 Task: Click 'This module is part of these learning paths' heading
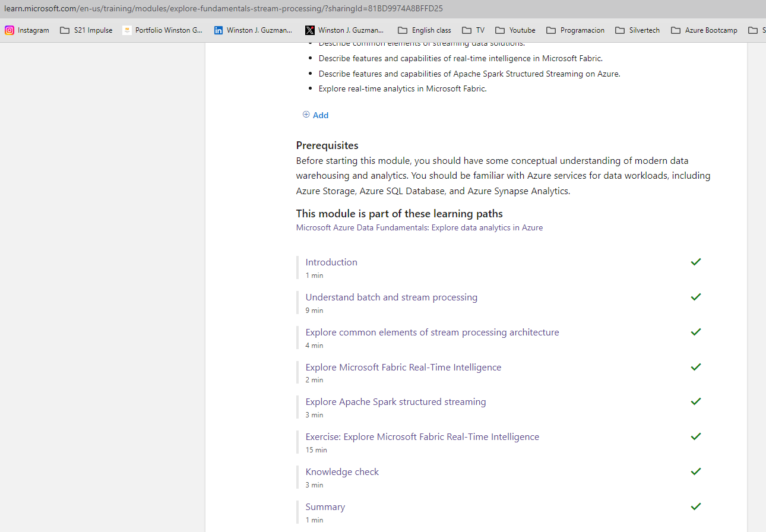point(400,214)
